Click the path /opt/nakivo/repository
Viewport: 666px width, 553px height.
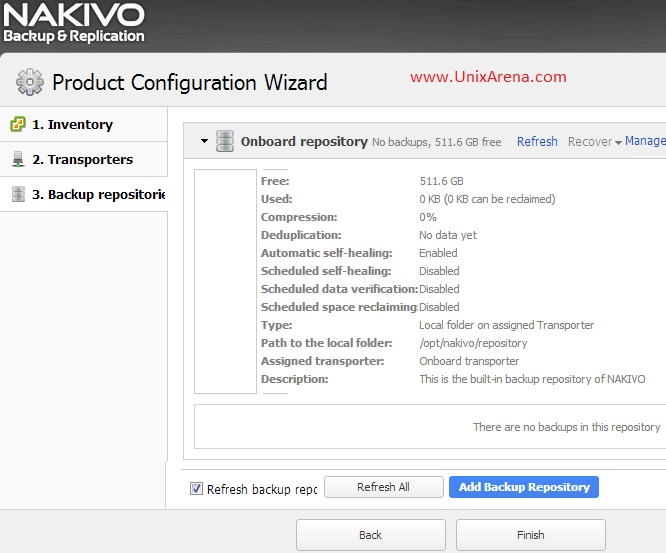(x=473, y=343)
